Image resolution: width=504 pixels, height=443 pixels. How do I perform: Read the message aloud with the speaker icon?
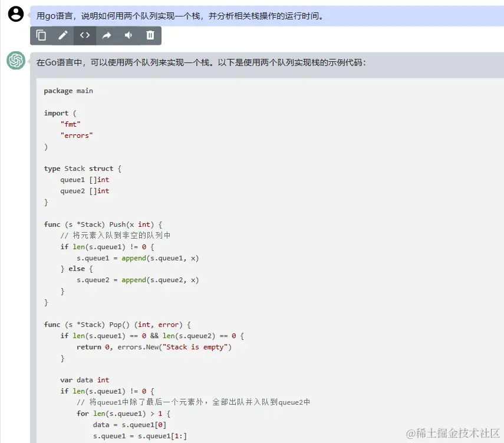coord(129,35)
